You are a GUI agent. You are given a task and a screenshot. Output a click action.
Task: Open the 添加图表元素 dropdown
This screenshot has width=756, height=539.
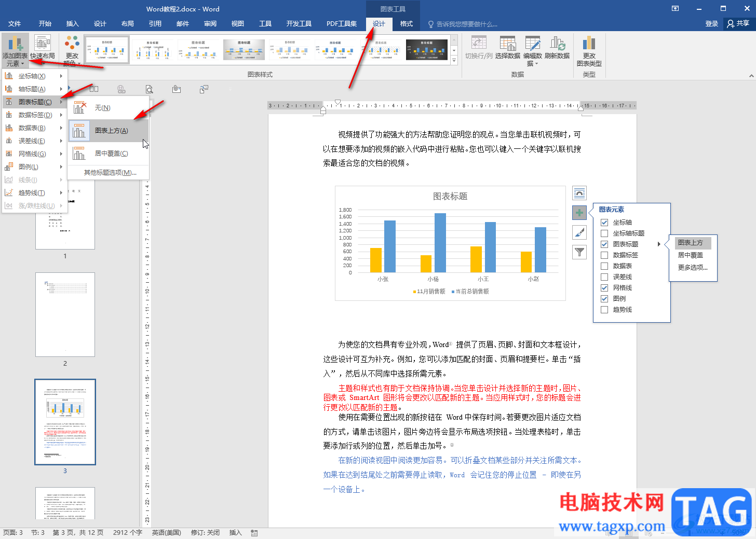(x=15, y=51)
